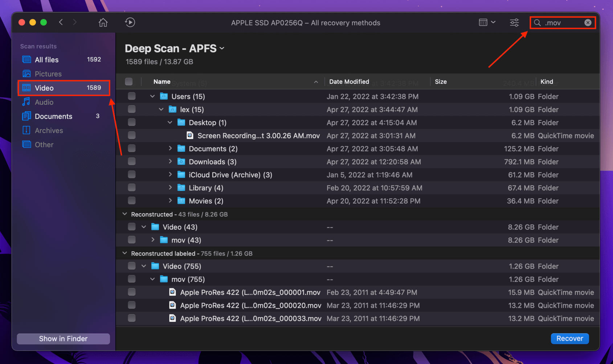Check the Video (43) folder checkbox

point(132,227)
